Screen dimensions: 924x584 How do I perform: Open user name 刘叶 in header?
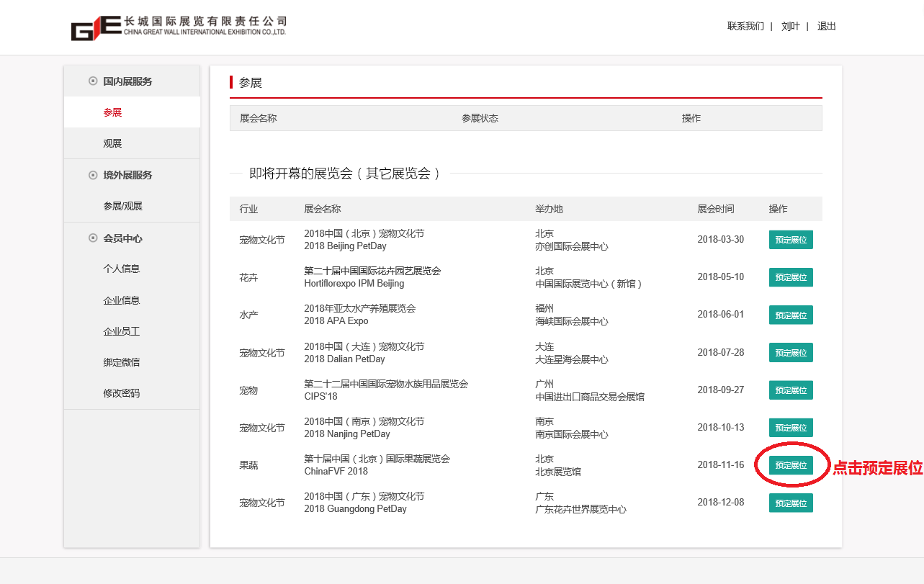[x=791, y=26]
